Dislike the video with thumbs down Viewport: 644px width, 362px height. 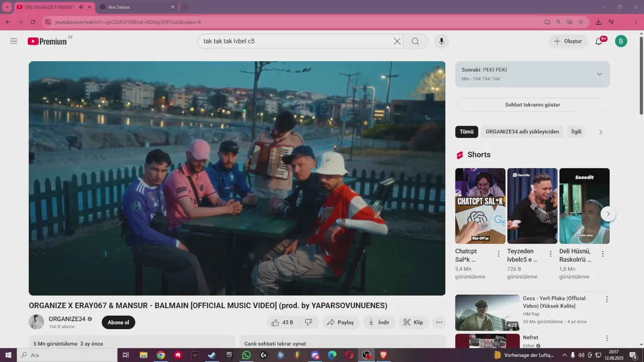tap(309, 322)
